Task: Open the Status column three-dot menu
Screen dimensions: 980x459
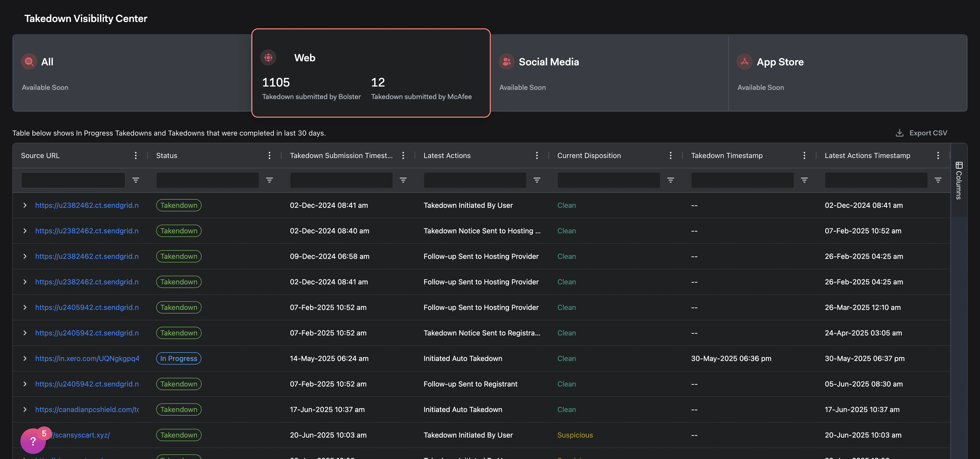Action: [269, 155]
